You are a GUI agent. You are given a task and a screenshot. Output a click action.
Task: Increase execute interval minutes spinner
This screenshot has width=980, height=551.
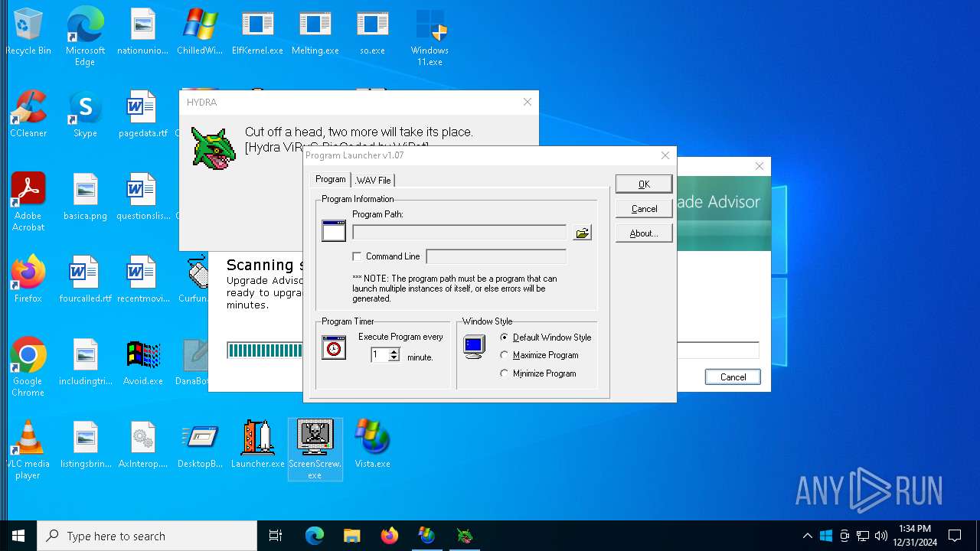coord(394,351)
